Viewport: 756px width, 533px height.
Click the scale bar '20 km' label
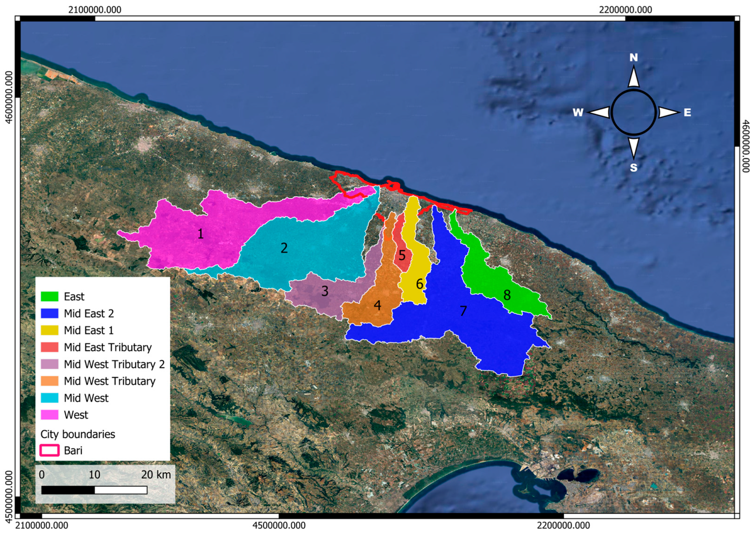click(x=156, y=474)
